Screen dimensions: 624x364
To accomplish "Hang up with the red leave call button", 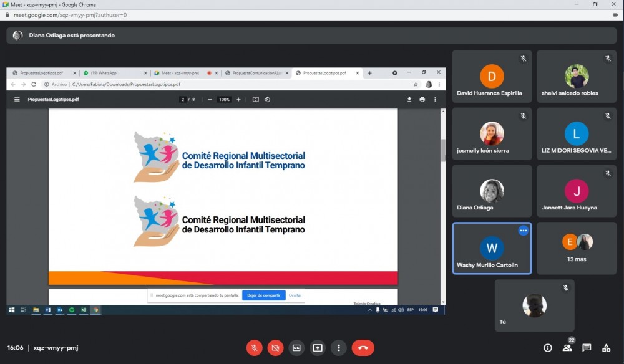I will tap(363, 348).
